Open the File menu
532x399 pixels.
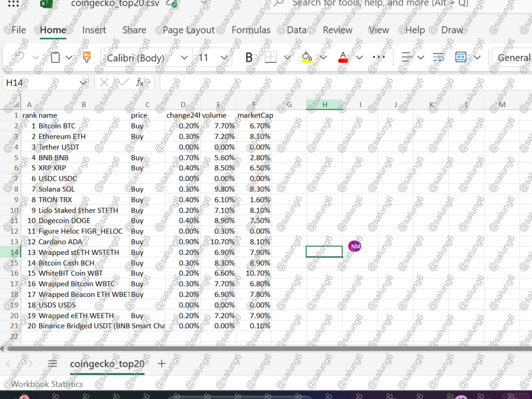[x=18, y=30]
